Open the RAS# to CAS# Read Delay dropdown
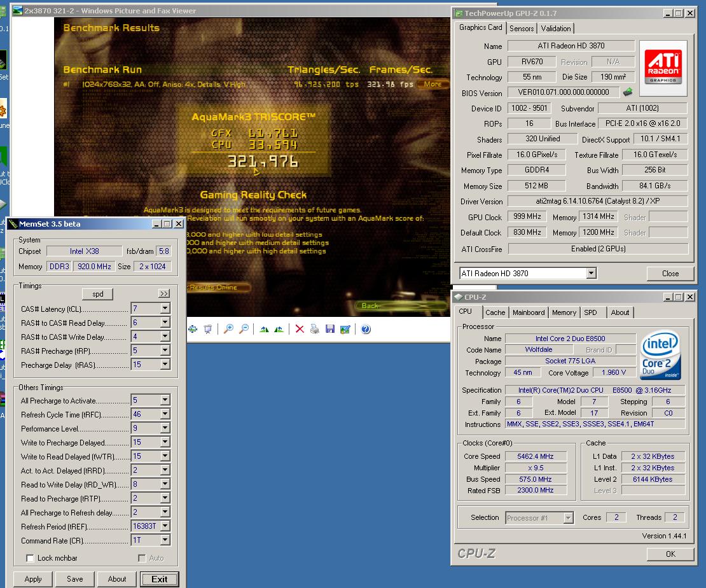The height and width of the screenshot is (588, 706). [165, 323]
